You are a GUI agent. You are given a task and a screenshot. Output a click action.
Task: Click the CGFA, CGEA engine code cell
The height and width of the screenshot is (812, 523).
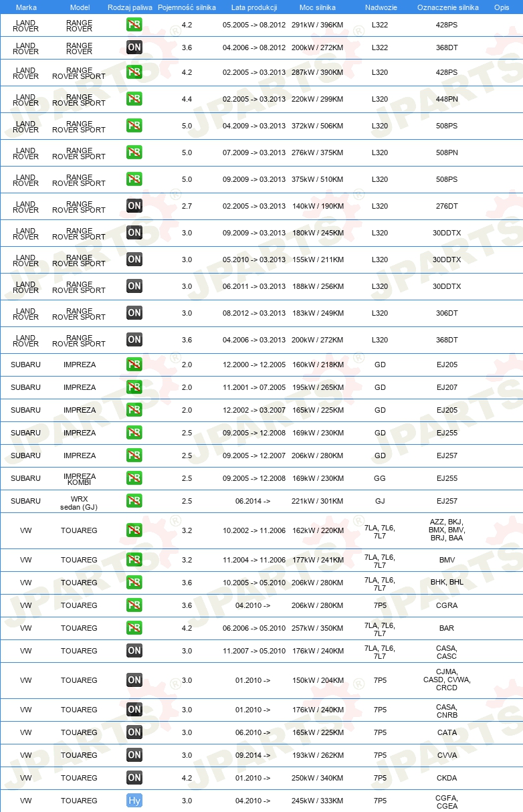[x=447, y=801]
